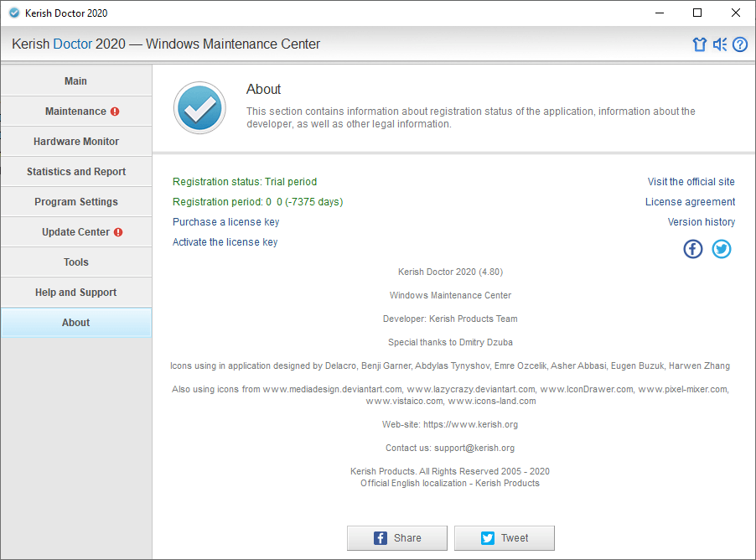Open the Tools section
The image size is (756, 560).
click(76, 262)
